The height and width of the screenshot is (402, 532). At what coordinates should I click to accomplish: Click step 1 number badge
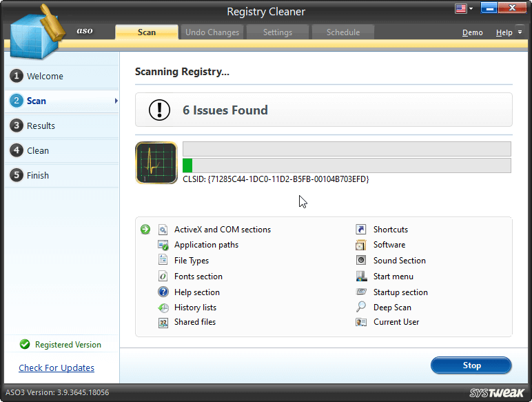17,76
